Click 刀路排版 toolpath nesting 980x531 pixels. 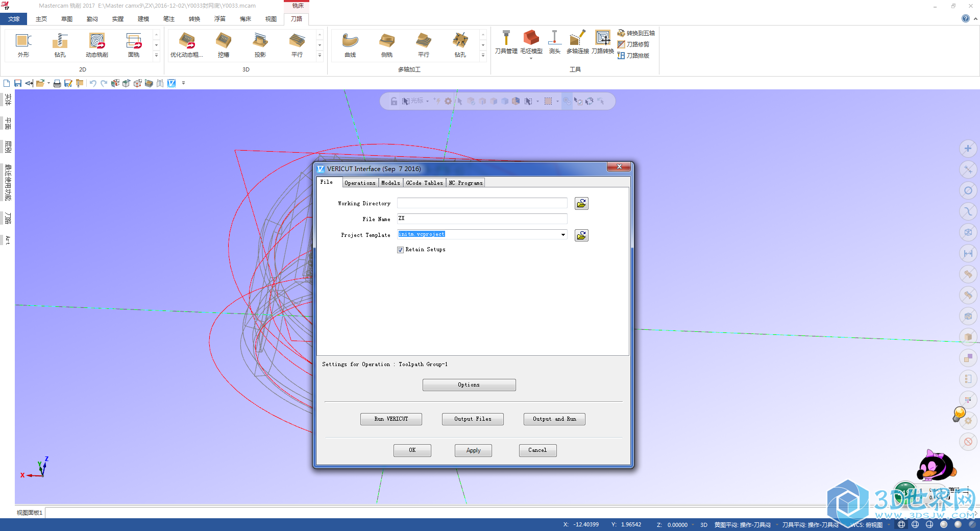633,56
